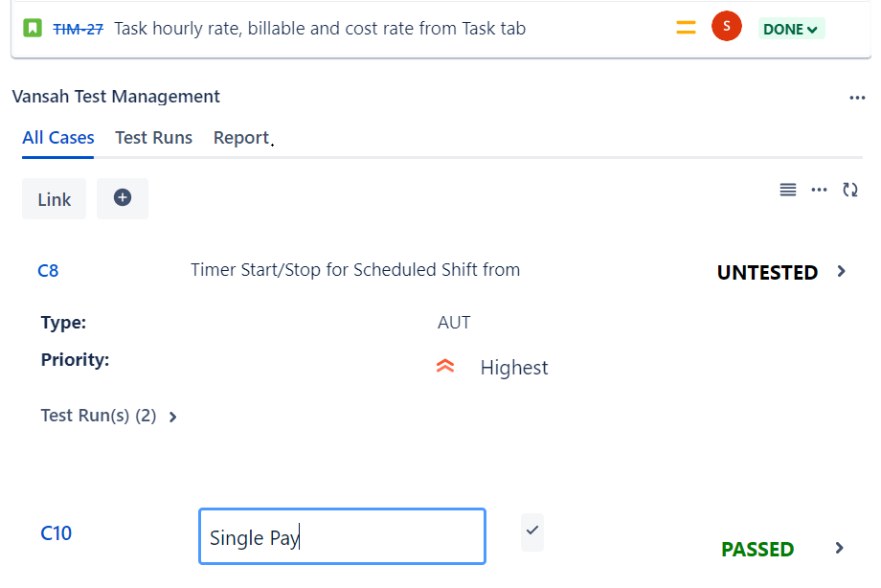Screen dimensions: 881x588
Task: Expand Test Run(s) (2) section
Action: point(108,416)
